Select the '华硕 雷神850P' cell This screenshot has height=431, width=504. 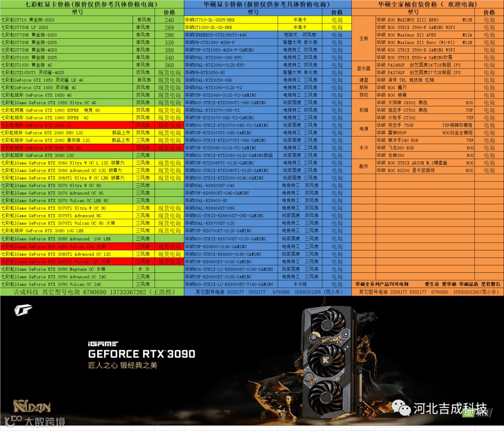[x=425, y=132]
